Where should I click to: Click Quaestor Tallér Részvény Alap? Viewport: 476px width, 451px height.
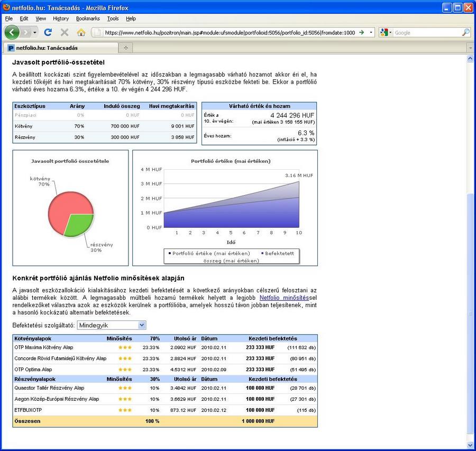(49, 388)
